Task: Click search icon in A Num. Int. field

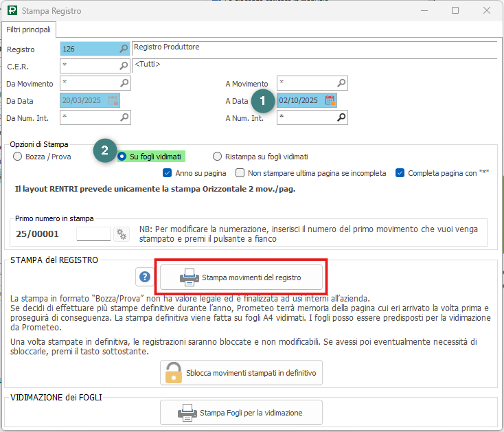Action: tap(341, 117)
